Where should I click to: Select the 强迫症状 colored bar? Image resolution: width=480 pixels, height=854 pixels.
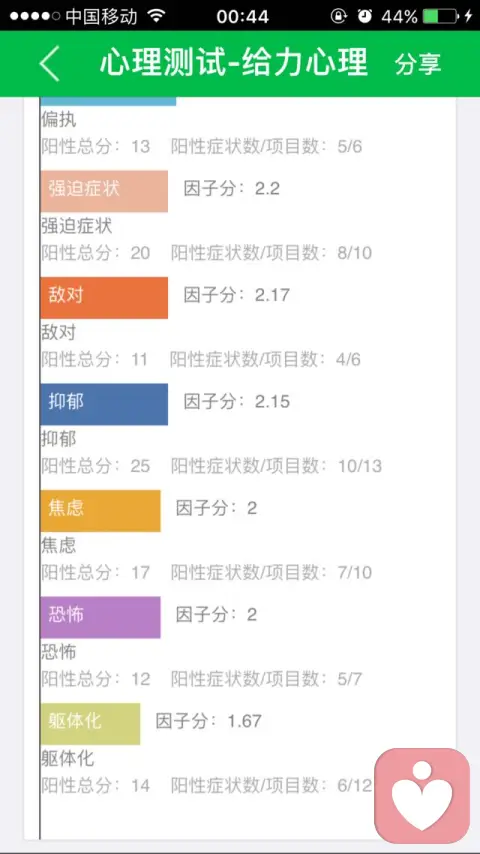pyautogui.click(x=104, y=191)
